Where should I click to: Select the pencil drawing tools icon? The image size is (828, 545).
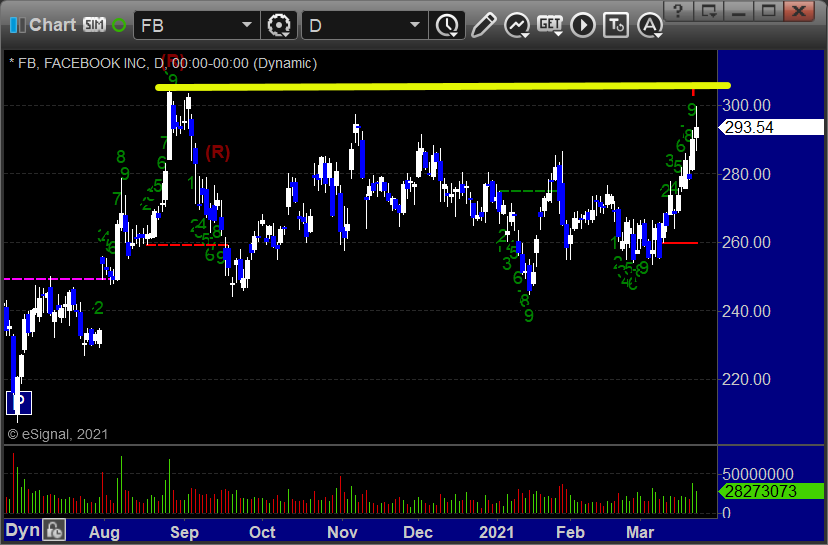tap(483, 25)
